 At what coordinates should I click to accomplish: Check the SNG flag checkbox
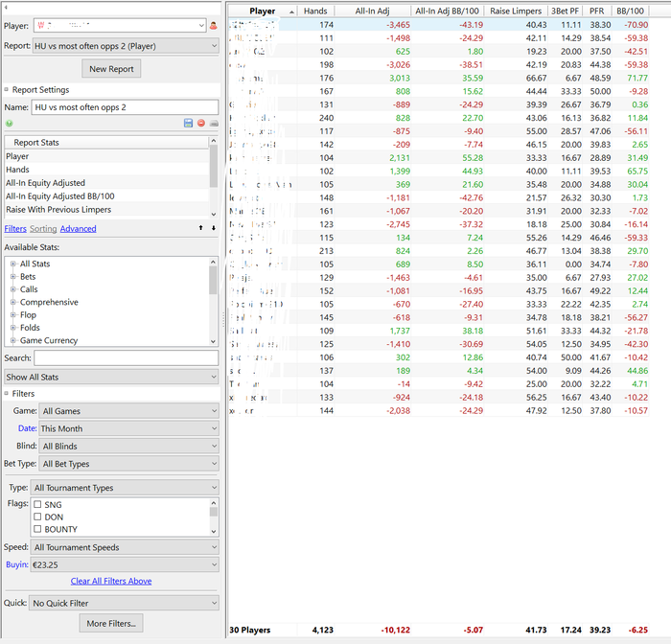[37, 504]
